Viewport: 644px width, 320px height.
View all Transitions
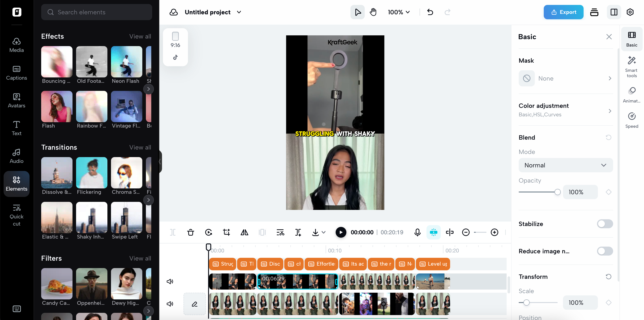[140, 147]
